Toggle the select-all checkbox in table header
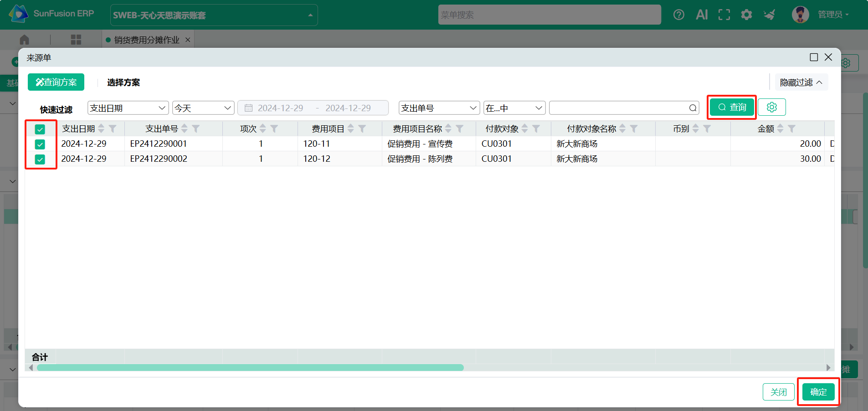Screen dimensions: 868x411 (40, 129)
